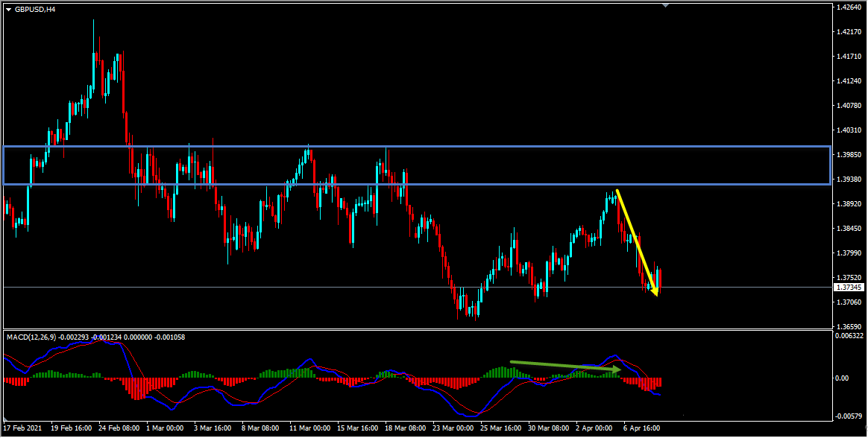Click the 6 Apr 16:00 date label
Image resolution: width=868 pixels, height=438 pixels.
tap(641, 428)
